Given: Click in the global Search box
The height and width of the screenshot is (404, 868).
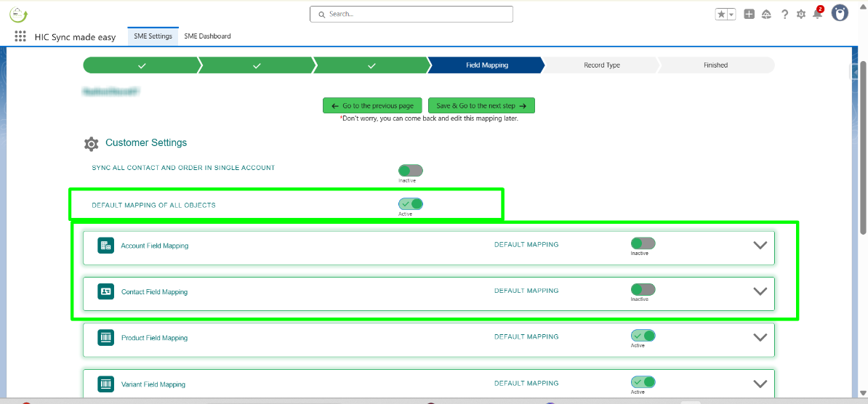Looking at the screenshot, I should point(411,14).
